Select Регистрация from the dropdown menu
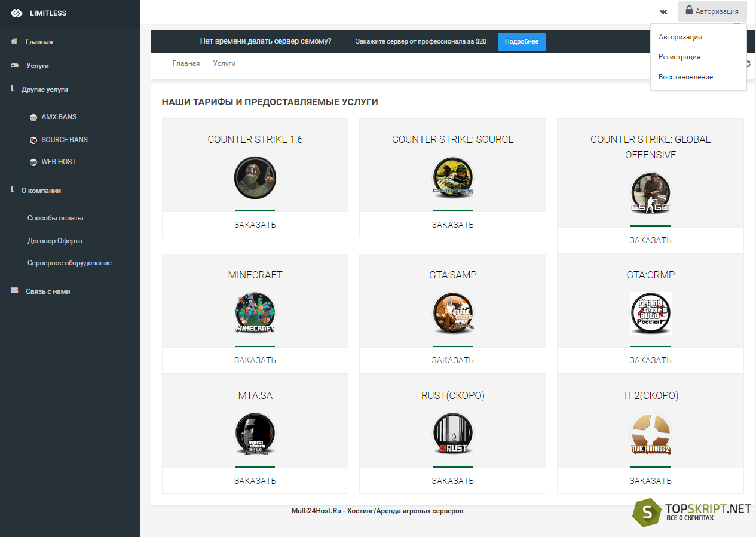This screenshot has width=756, height=537. (x=680, y=57)
